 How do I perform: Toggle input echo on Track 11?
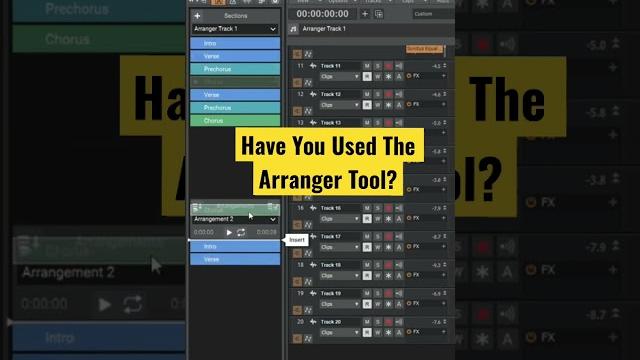[x=399, y=66]
